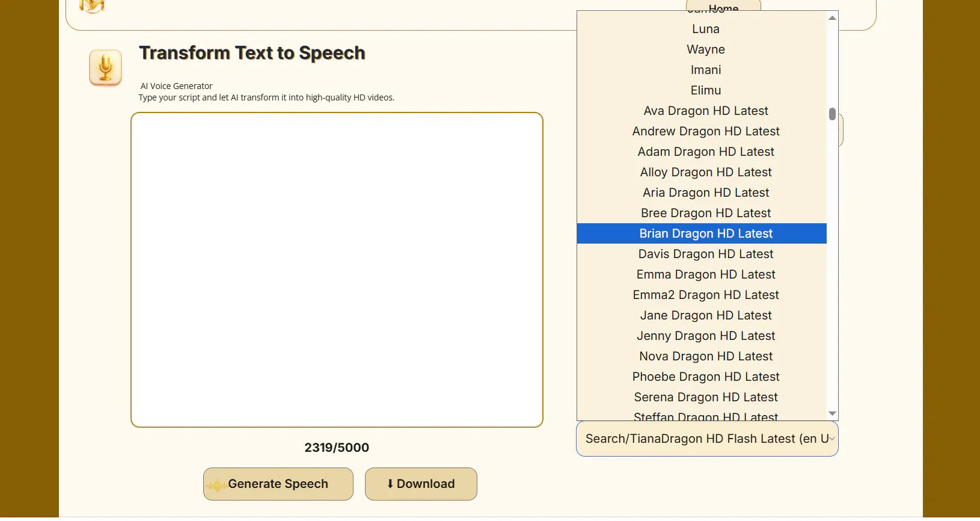Click the download arrow icon
Image resolution: width=980 pixels, height=521 pixels.
(390, 484)
